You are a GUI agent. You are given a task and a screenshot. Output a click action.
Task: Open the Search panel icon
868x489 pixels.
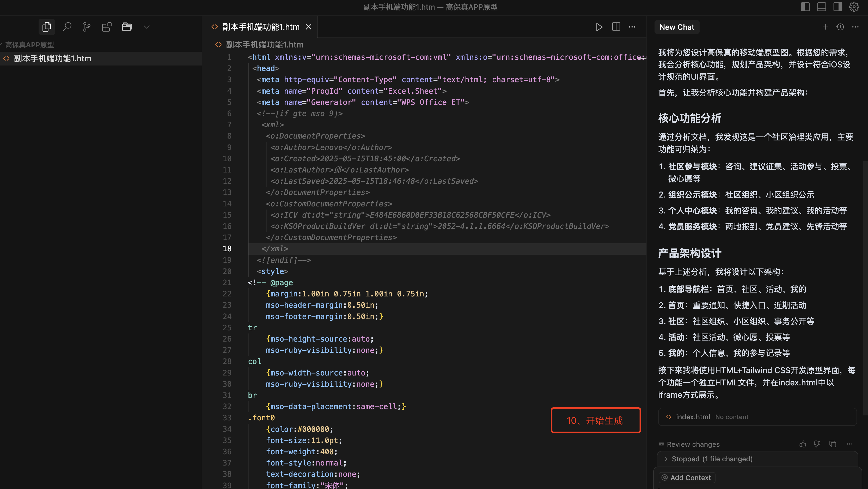[x=67, y=27]
